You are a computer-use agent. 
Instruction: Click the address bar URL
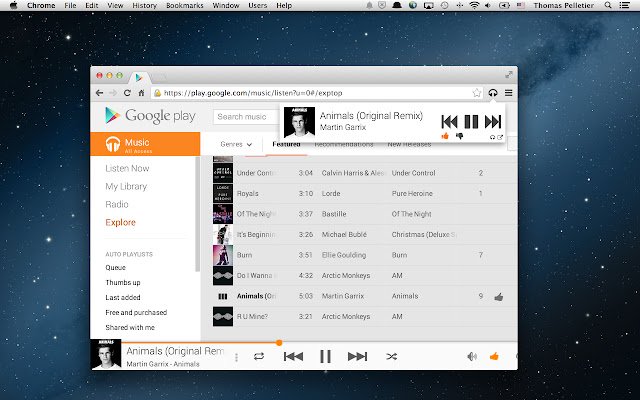pyautogui.click(x=253, y=93)
